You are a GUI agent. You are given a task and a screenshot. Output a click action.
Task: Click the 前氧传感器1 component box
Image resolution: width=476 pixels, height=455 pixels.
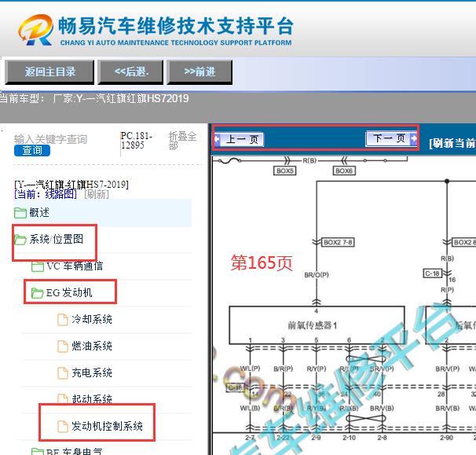click(317, 325)
